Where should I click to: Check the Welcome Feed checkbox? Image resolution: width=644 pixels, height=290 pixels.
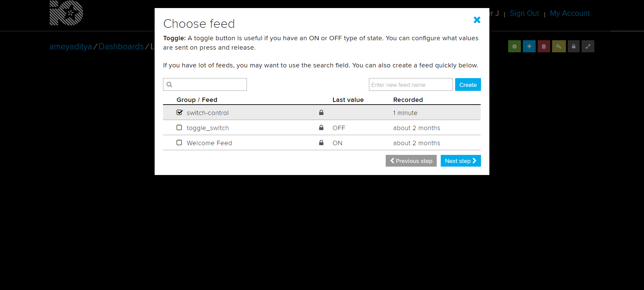point(179,142)
